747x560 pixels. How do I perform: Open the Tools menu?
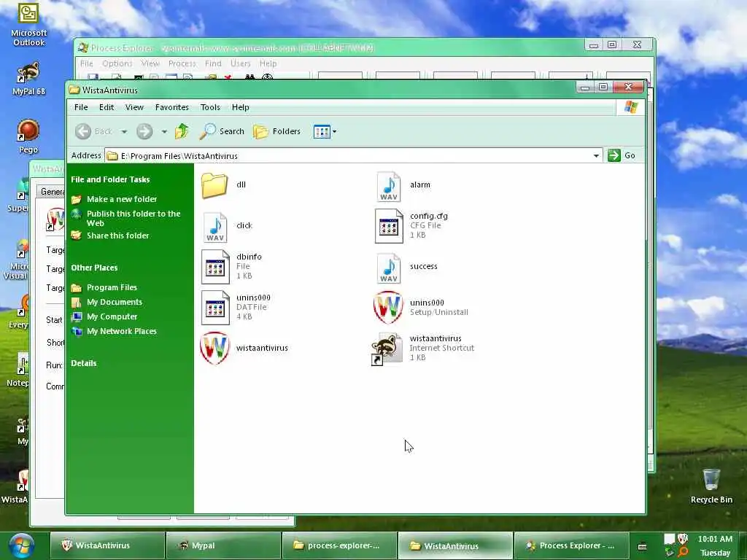click(210, 107)
